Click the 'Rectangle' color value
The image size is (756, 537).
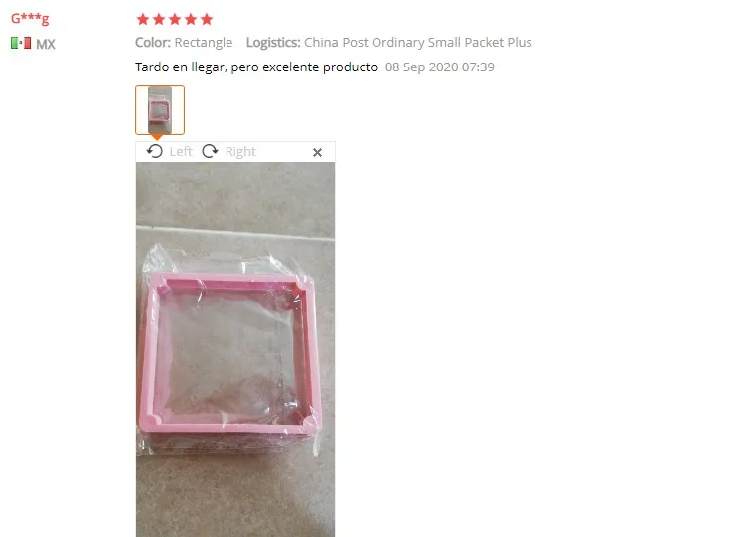pos(204,43)
